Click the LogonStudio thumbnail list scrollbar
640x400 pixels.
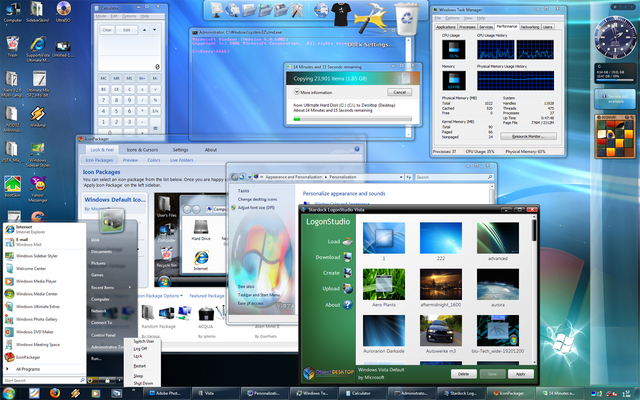click(534, 290)
